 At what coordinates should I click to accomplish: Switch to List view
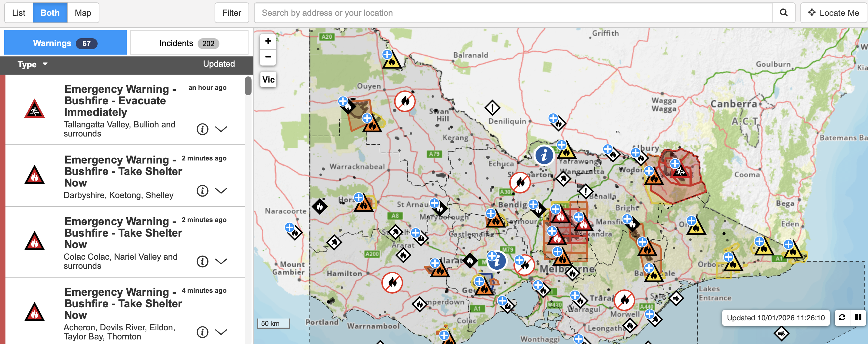(18, 13)
